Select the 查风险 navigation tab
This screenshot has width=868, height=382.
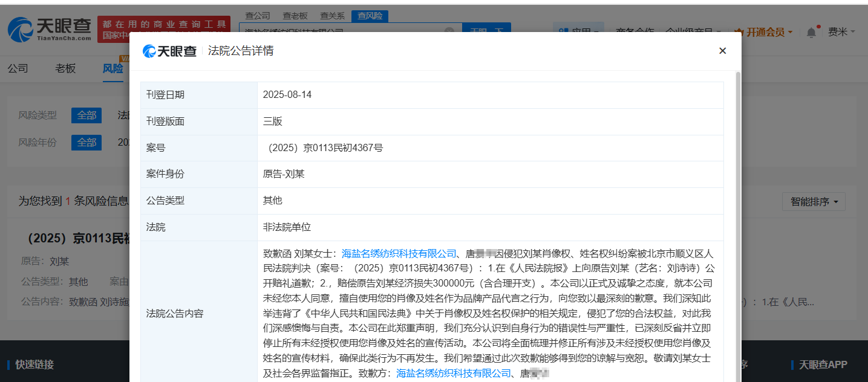(370, 16)
